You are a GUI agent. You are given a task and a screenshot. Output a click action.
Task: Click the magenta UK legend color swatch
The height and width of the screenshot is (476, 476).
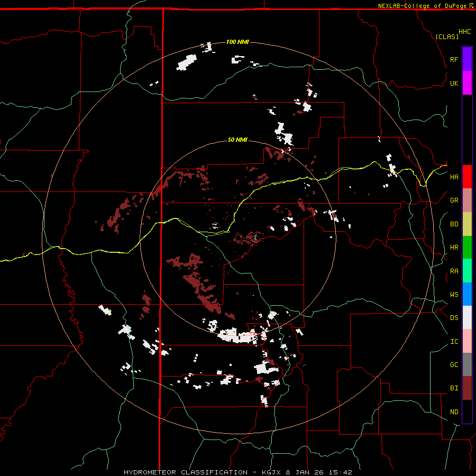tap(467, 83)
